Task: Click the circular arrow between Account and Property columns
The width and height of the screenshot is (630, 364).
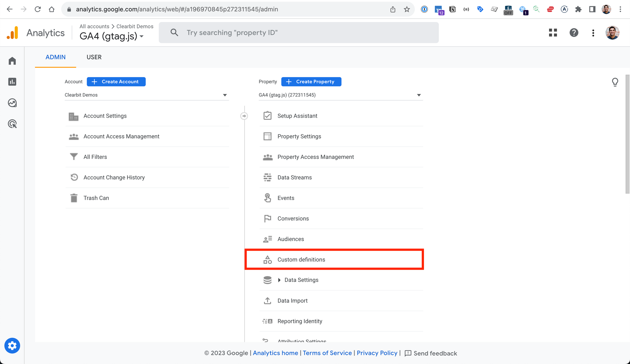Action: [x=244, y=116]
